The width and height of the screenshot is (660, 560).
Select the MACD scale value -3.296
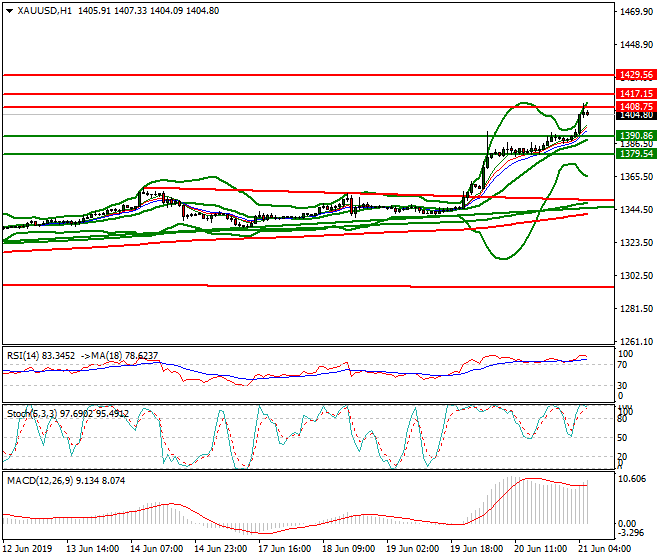(631, 533)
